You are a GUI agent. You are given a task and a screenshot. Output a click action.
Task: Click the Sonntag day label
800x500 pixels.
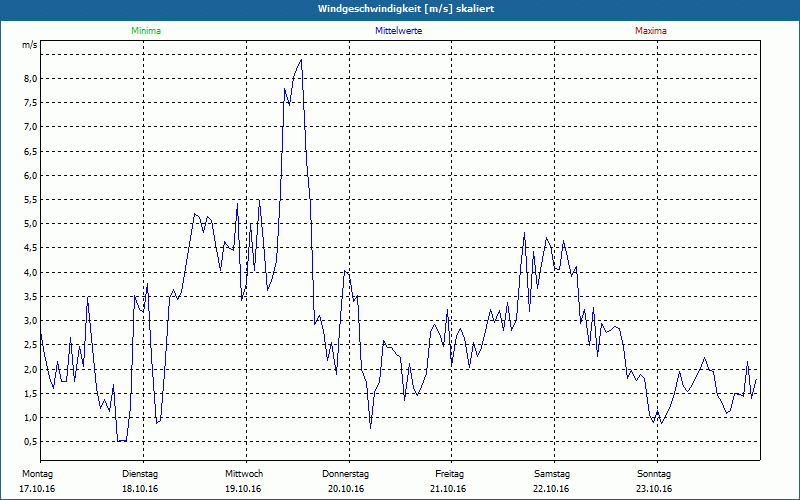pos(654,474)
